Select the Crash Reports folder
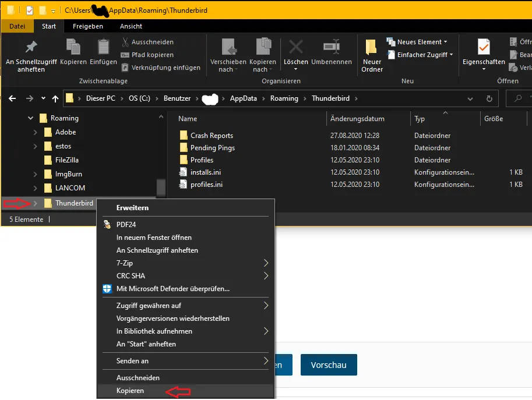The width and height of the screenshot is (532, 400). coord(212,136)
